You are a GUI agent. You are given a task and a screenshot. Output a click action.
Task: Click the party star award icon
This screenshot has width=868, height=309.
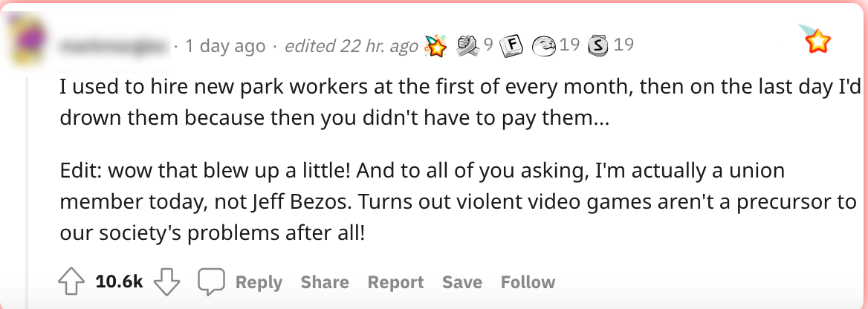pyautogui.click(x=435, y=46)
